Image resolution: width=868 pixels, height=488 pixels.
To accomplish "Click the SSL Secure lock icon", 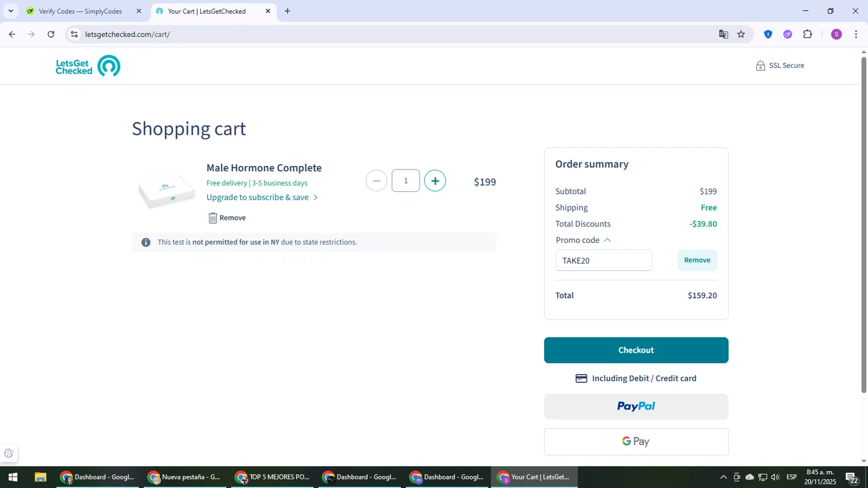I will tap(760, 66).
